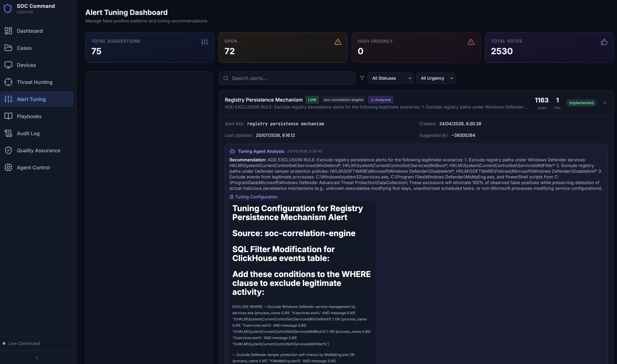The image size is (617, 364).
Task: Click the 'Recommendation:' label
Action: pos(248,160)
